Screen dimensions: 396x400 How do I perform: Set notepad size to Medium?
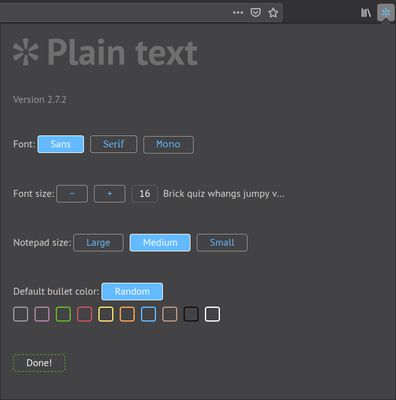[160, 243]
